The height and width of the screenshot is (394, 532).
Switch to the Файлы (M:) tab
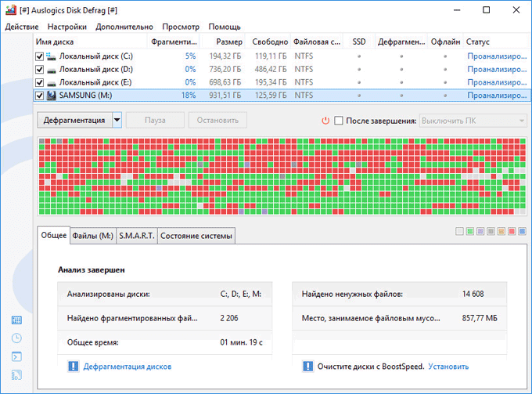pyautogui.click(x=92, y=236)
